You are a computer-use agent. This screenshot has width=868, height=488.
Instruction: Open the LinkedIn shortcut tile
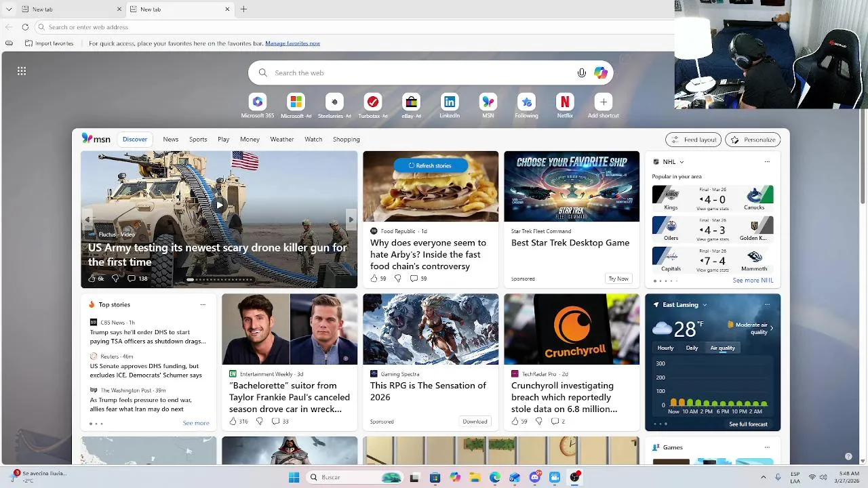click(450, 102)
